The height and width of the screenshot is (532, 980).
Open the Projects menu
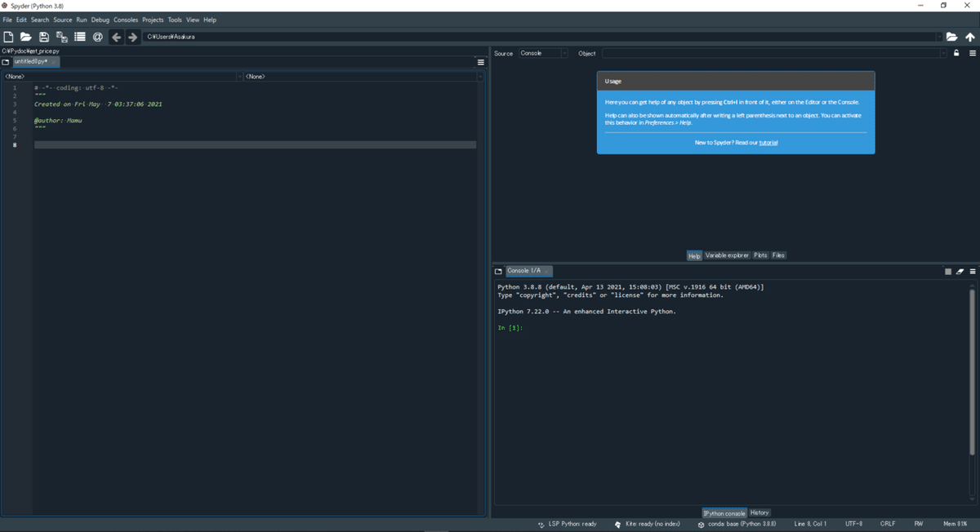click(153, 20)
